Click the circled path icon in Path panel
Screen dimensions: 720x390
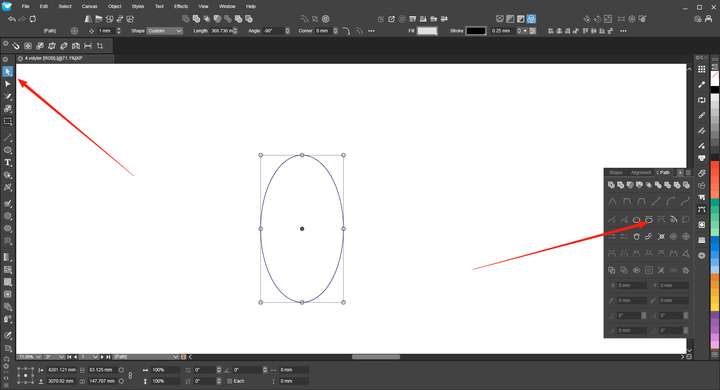[x=648, y=220]
